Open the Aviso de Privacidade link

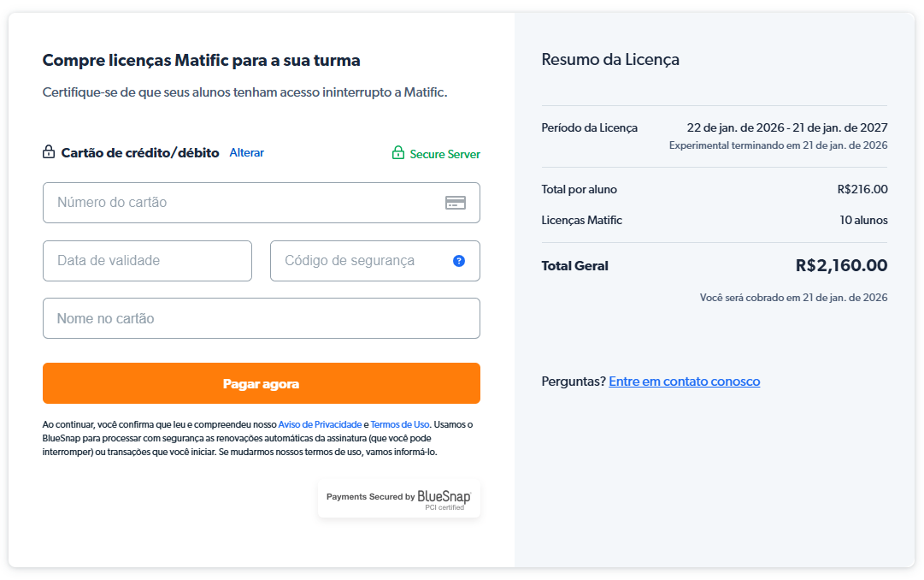coord(320,424)
